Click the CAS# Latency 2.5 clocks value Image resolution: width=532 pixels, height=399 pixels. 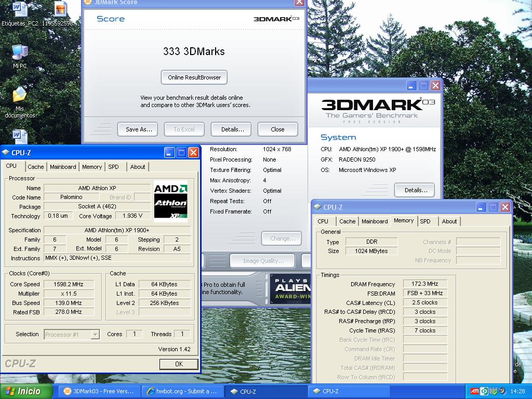tap(425, 303)
